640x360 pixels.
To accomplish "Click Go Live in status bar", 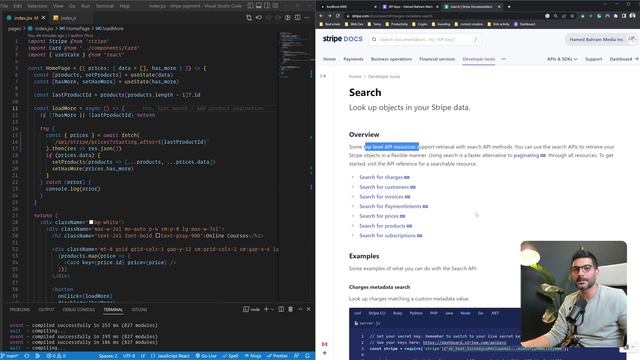I will (206, 356).
